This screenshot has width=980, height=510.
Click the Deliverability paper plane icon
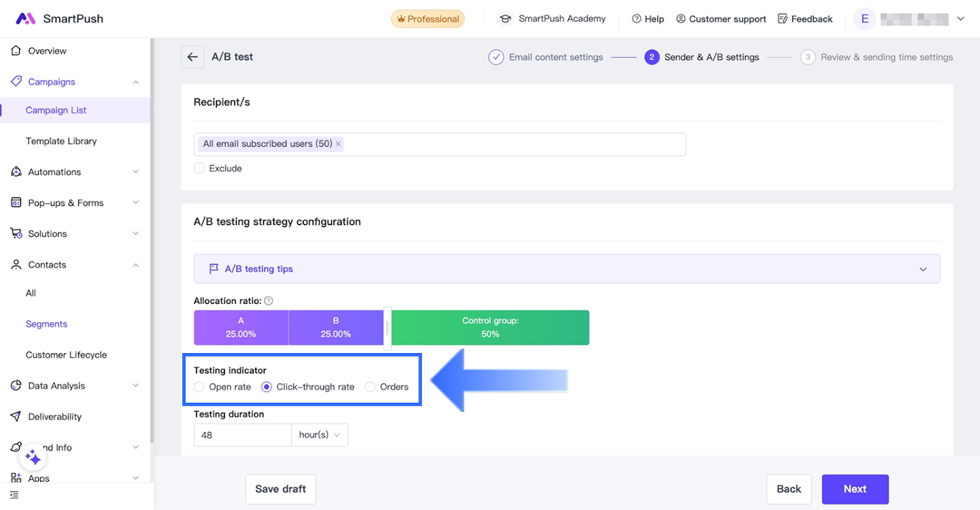pos(16,417)
